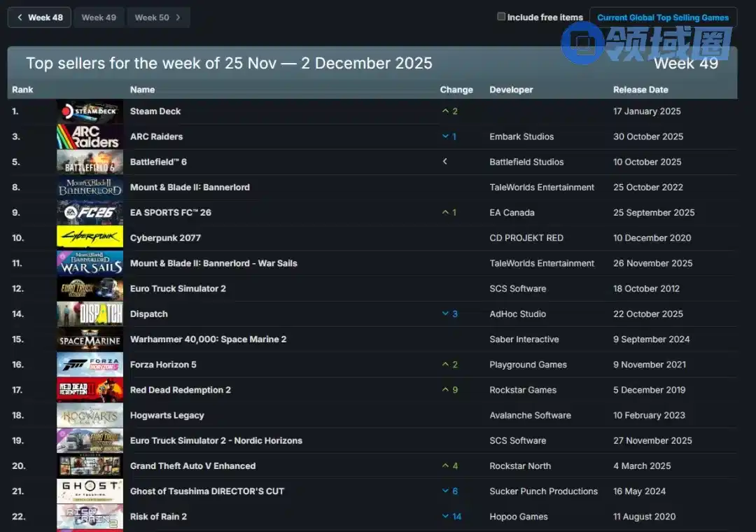Open the ARC Raiders game icon
The width and height of the screenshot is (756, 532).
click(90, 136)
